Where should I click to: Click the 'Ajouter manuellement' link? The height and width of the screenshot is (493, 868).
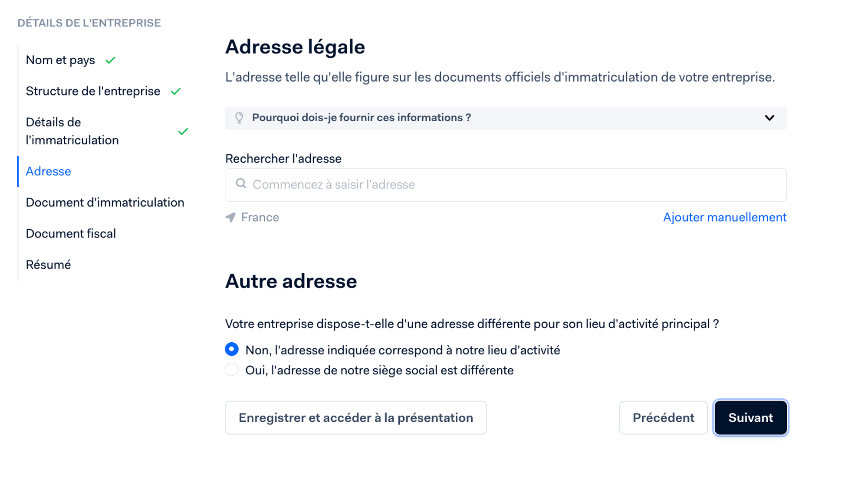tap(725, 217)
